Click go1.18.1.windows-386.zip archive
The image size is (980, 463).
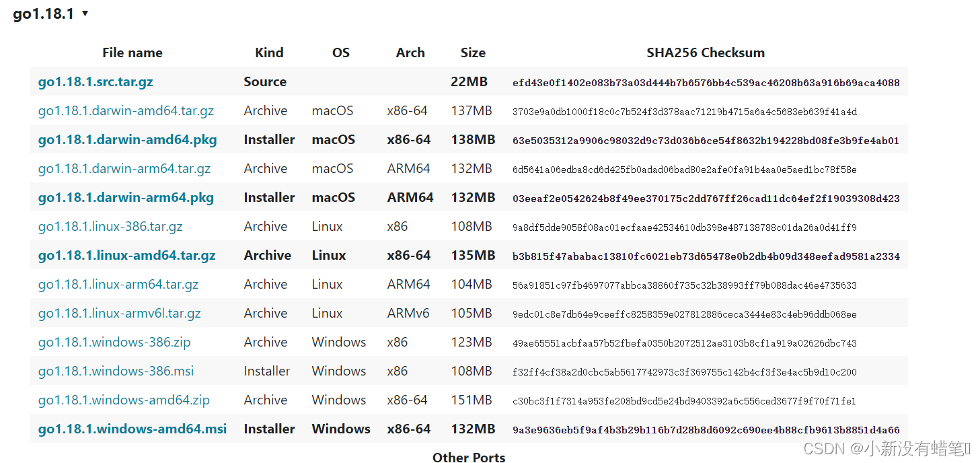[114, 343]
